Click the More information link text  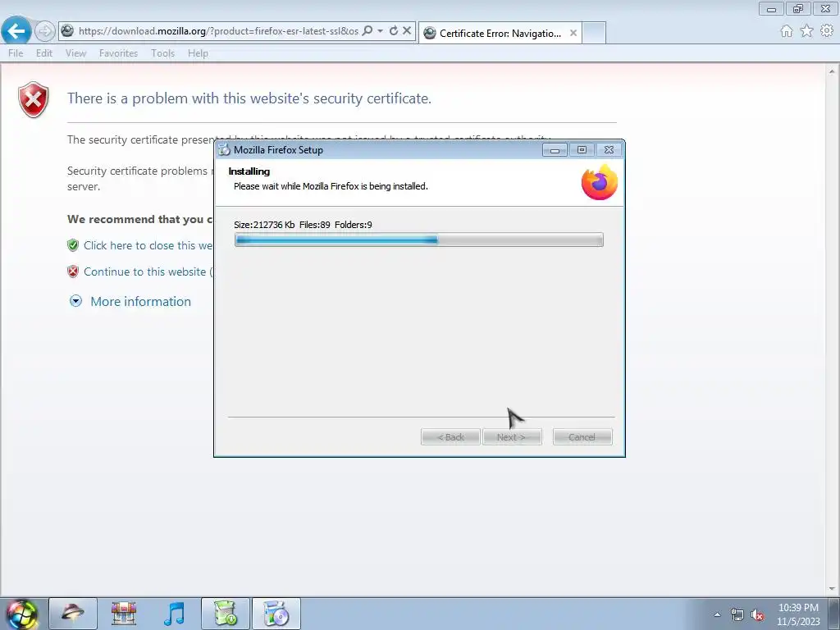click(x=140, y=302)
